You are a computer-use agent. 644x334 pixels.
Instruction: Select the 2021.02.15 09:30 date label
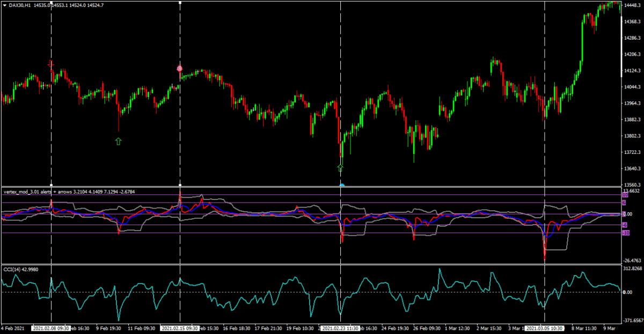click(x=180, y=328)
